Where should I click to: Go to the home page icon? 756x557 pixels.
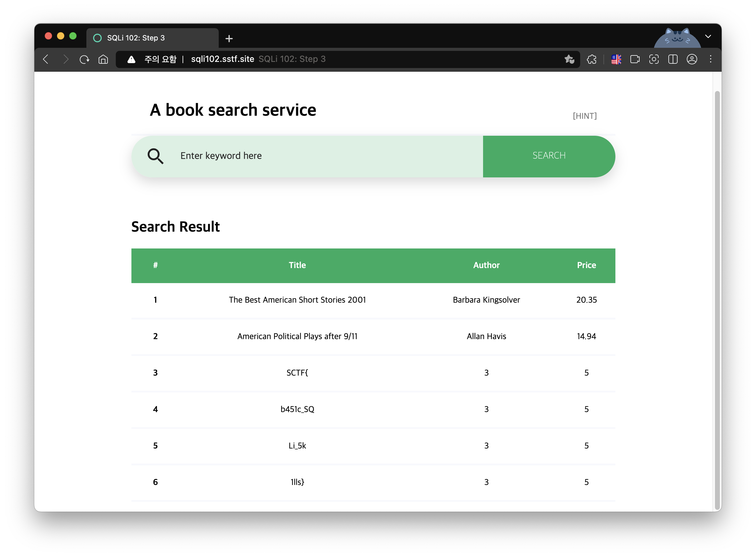(x=103, y=59)
